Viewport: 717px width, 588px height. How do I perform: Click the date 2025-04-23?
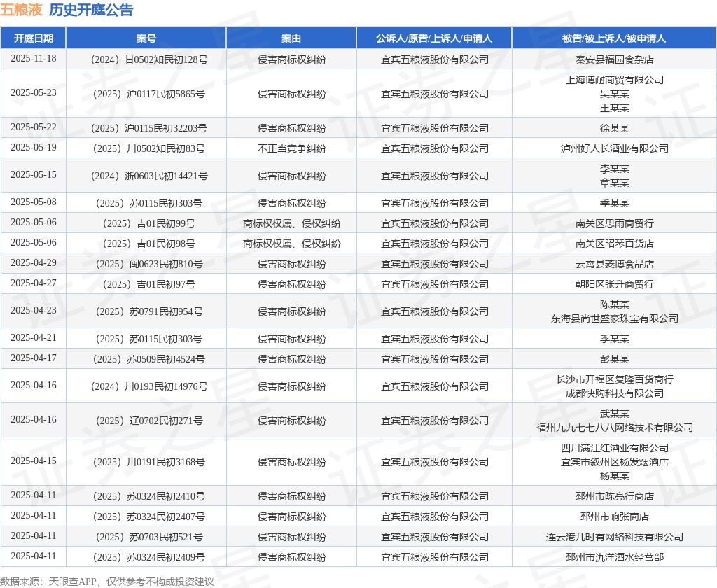click(34, 311)
